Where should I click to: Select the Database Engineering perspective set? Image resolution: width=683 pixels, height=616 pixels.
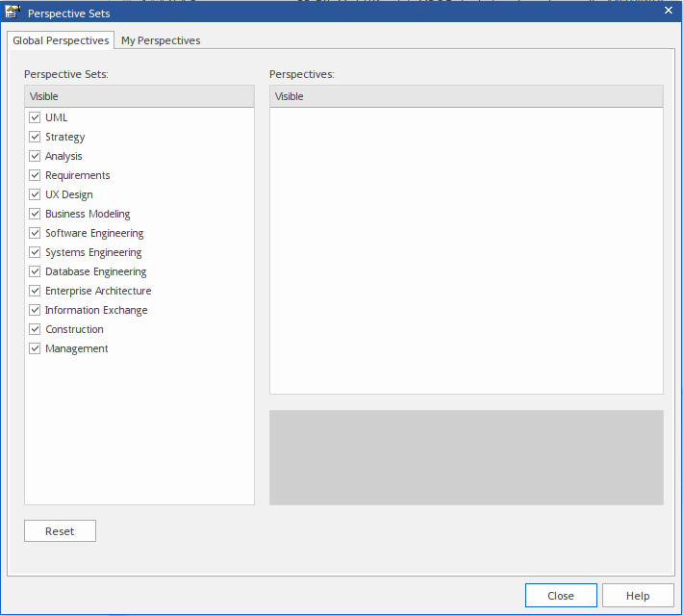pos(95,271)
